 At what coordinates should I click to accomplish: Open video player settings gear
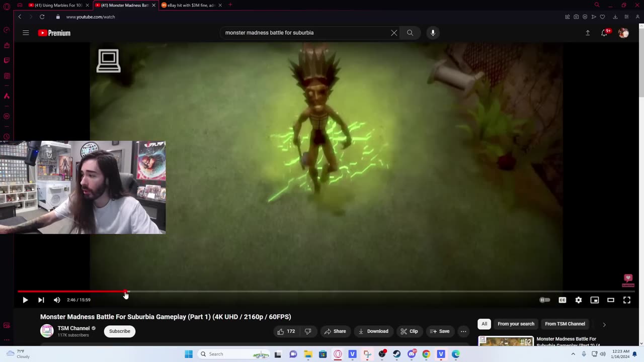pyautogui.click(x=579, y=300)
